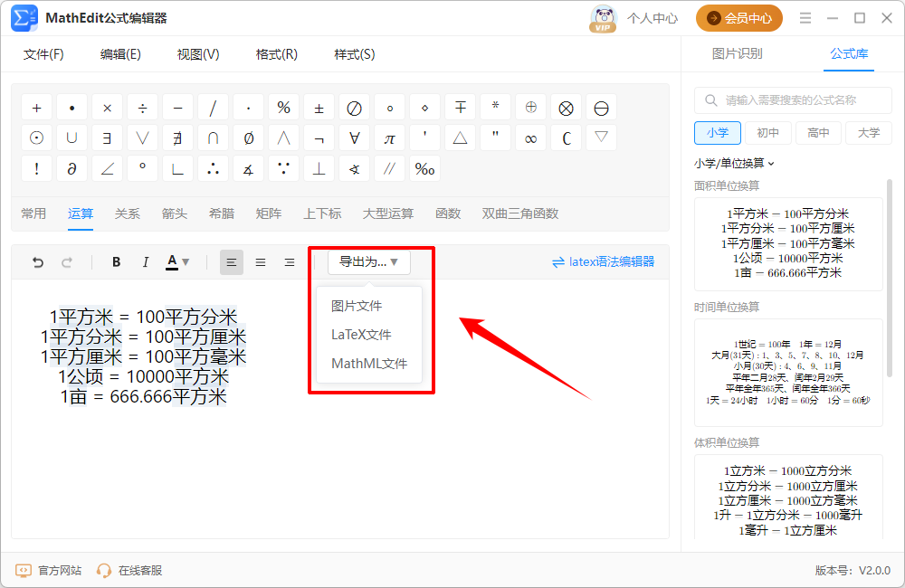The image size is (905, 588).
Task: Insert the triangle △ symbol
Action: (460, 138)
